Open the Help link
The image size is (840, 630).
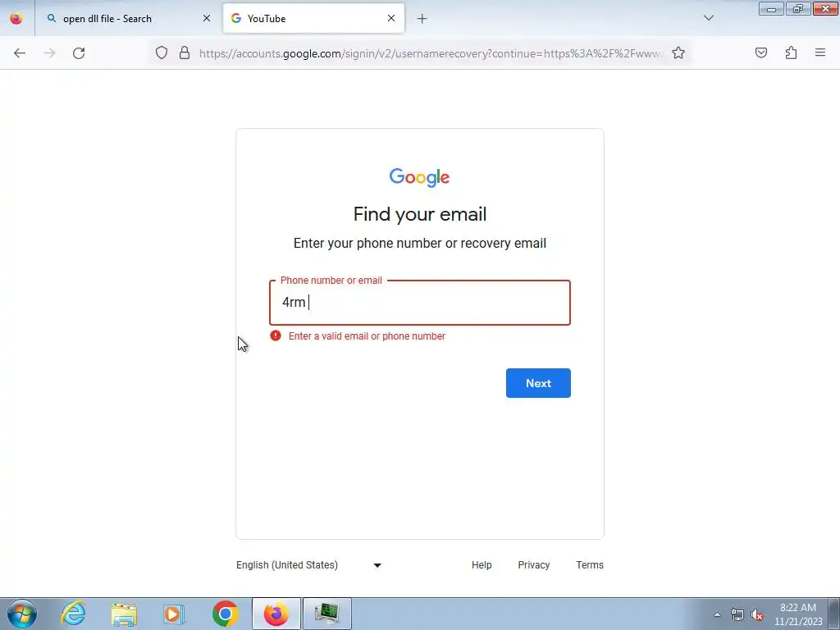[x=482, y=565]
